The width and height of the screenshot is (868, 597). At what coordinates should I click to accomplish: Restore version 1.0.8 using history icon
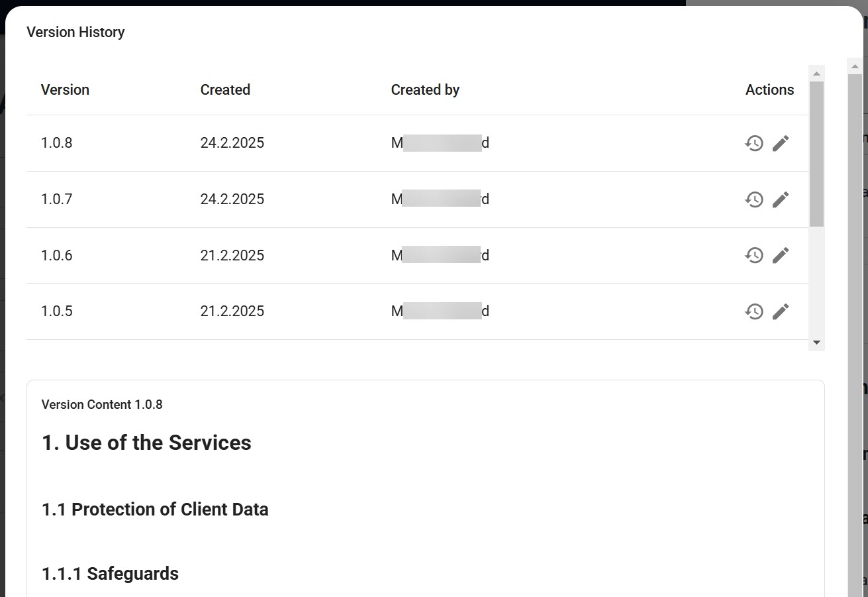coord(754,143)
